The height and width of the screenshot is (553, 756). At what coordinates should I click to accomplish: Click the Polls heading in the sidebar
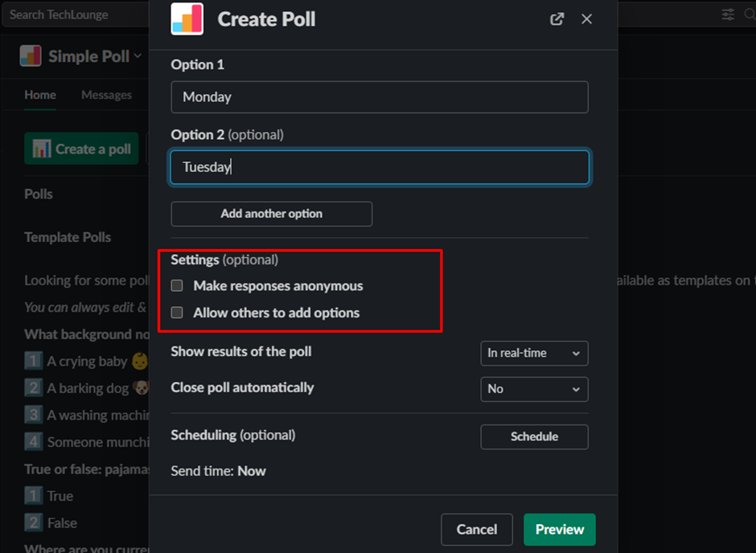point(39,195)
